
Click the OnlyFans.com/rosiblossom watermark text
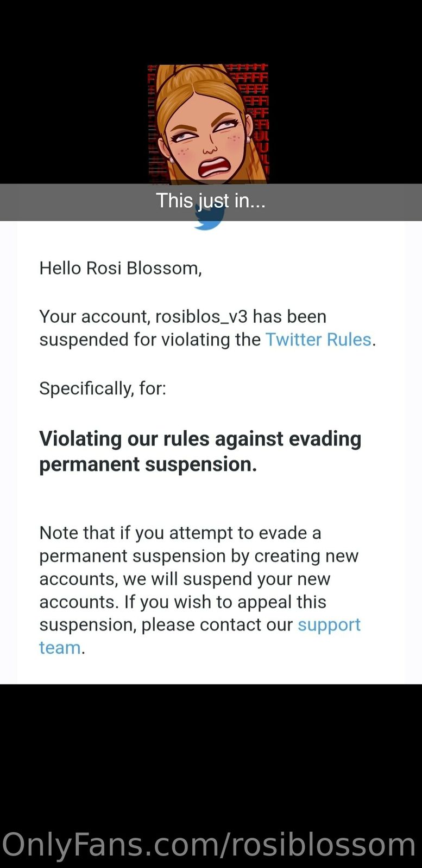[x=209, y=845]
